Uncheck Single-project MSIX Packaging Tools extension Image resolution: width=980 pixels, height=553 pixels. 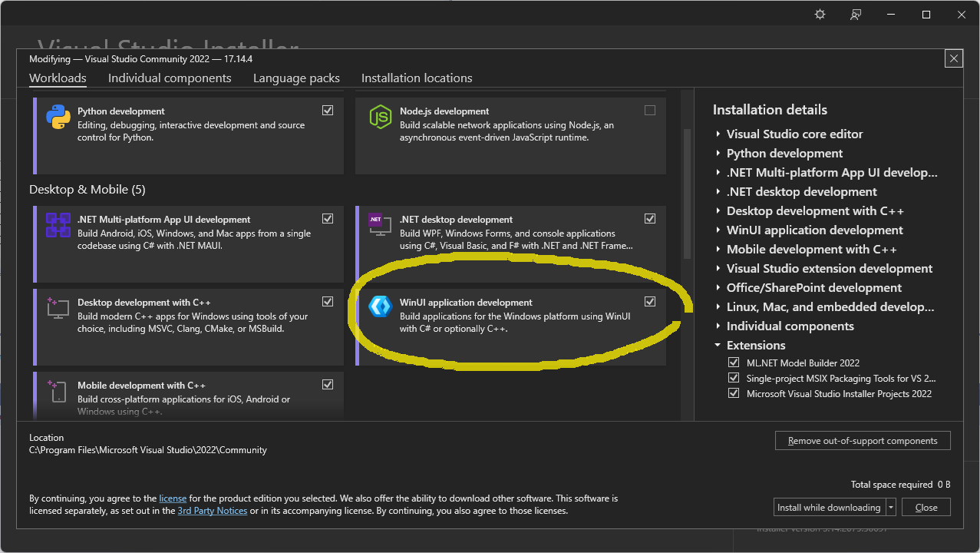pyautogui.click(x=734, y=378)
